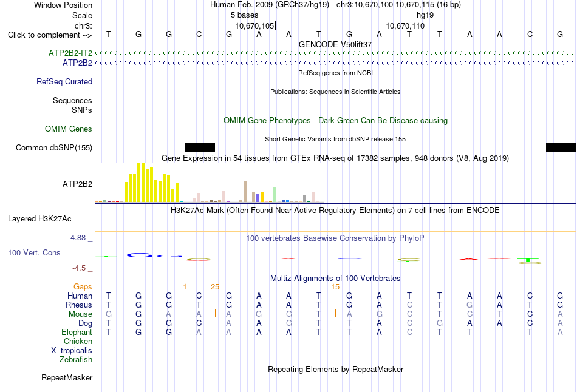Click 'Repeating Elements by RepeatMasker' title
This screenshot has height=392, width=577.
click(335, 369)
